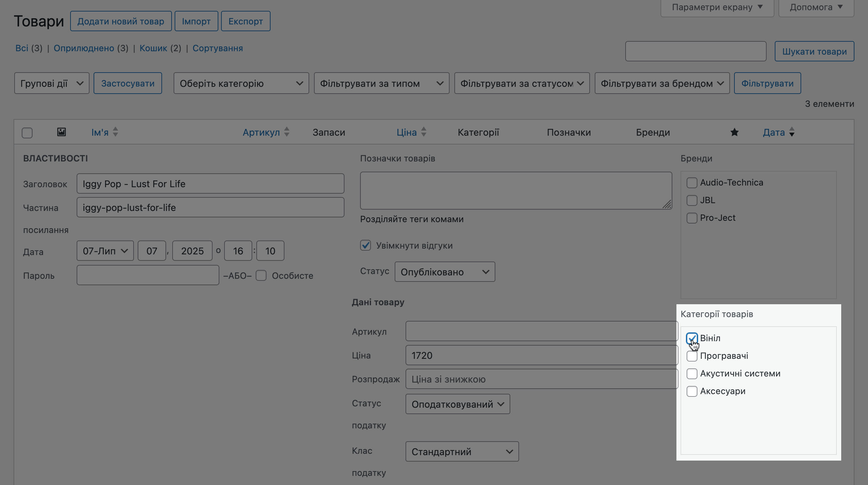
Task: Open the Стандартний tax class dropdown
Action: (x=462, y=451)
